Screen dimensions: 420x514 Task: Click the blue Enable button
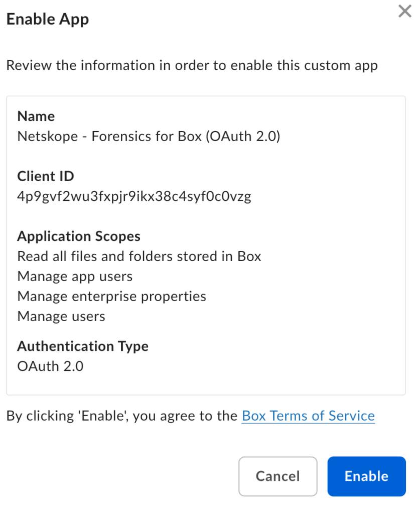tap(367, 476)
